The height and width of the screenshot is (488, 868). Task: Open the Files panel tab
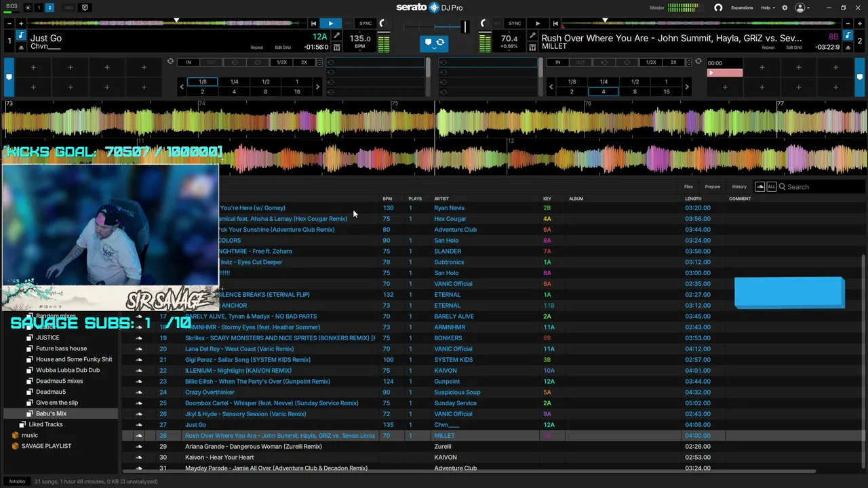[688, 187]
